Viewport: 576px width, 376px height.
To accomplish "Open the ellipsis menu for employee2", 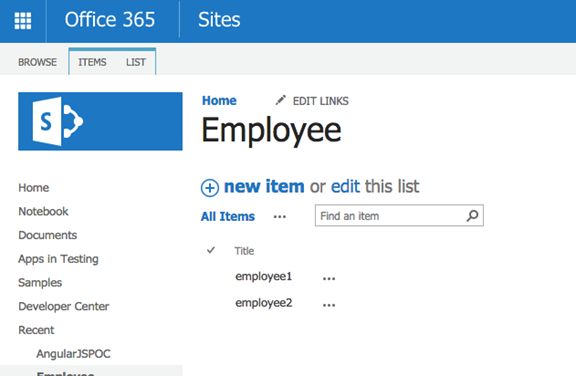I will (329, 305).
